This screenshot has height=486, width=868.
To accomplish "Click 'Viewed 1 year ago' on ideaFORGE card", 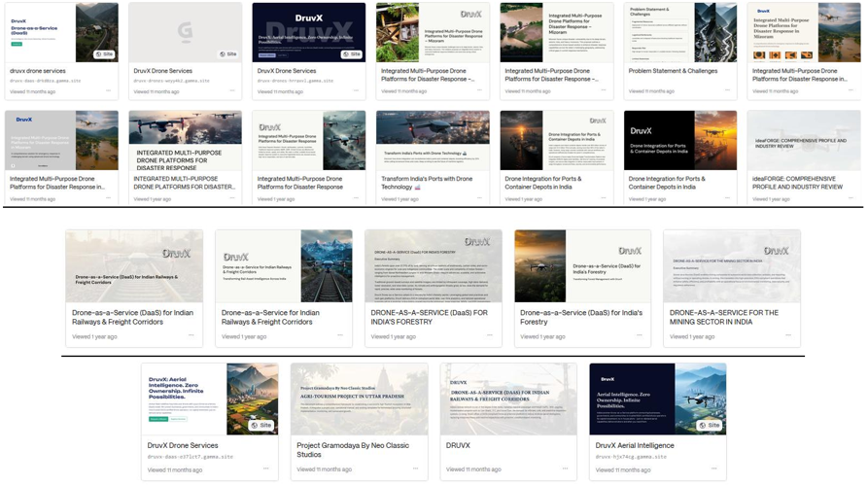I will [771, 199].
